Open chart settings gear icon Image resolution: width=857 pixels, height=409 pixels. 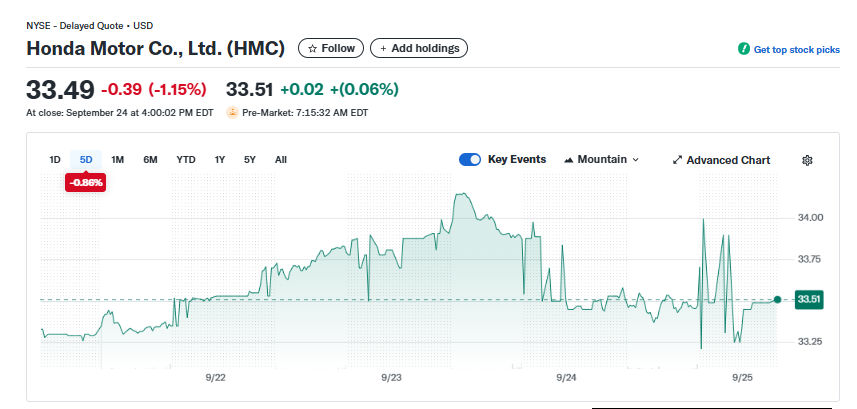(807, 160)
